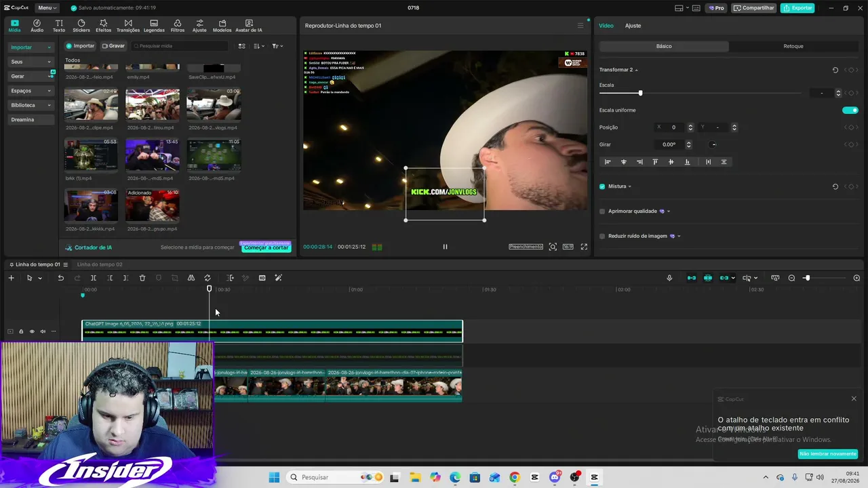The height and width of the screenshot is (488, 868).
Task: Click Começar a cortar button
Action: [x=267, y=248]
